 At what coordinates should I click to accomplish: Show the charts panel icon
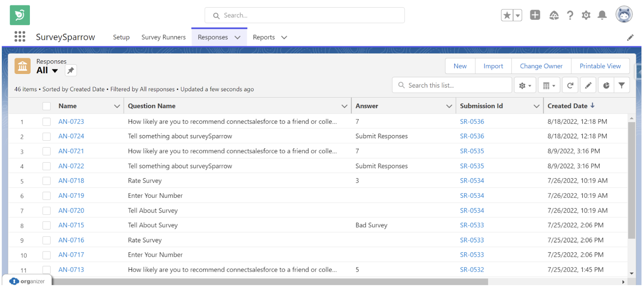606,85
